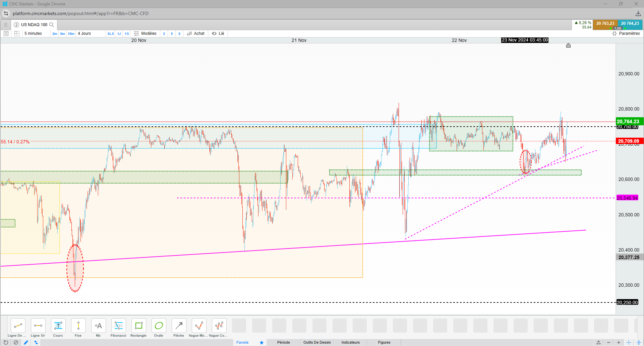Switch to 5m interval shortcut
The height and width of the screenshot is (346, 644).
(x=62, y=33)
